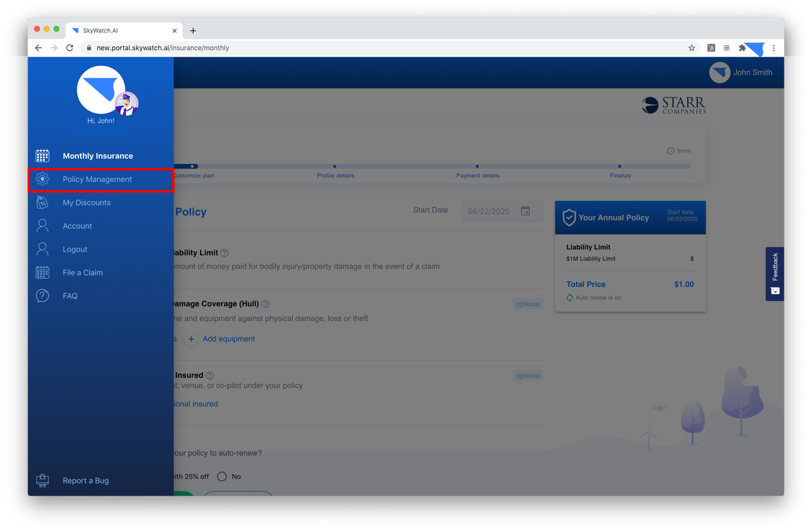Open Chrome three-dot menu
The height and width of the screenshot is (532, 811).
[x=774, y=48]
